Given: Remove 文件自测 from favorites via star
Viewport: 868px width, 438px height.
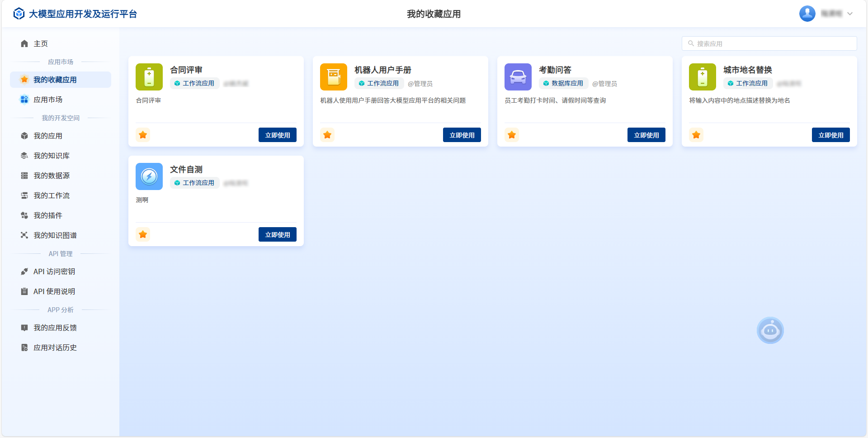Looking at the screenshot, I should pyautogui.click(x=143, y=234).
